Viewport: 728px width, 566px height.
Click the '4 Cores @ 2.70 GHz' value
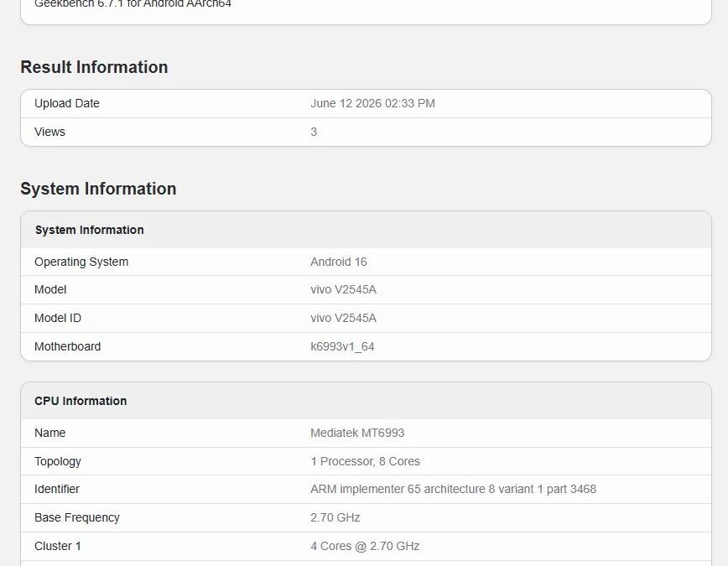[365, 546]
